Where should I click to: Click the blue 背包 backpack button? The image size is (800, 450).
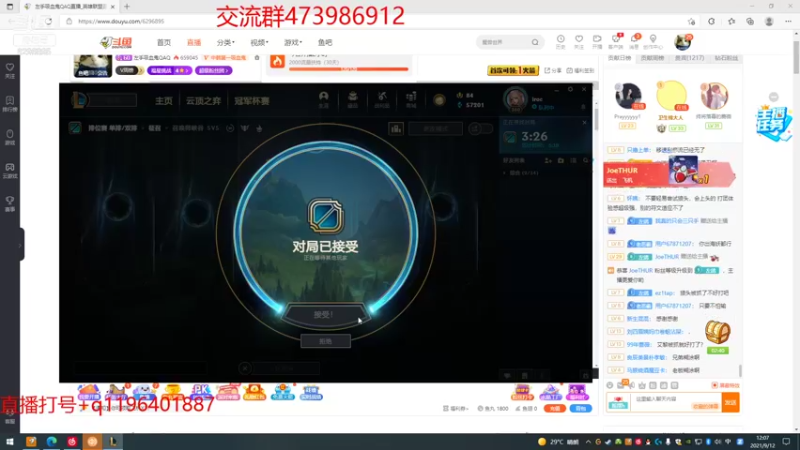coord(581,409)
